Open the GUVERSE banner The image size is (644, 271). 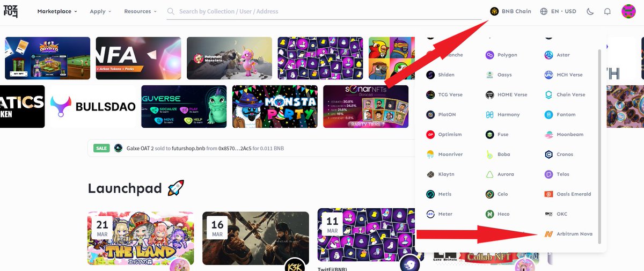tap(184, 106)
